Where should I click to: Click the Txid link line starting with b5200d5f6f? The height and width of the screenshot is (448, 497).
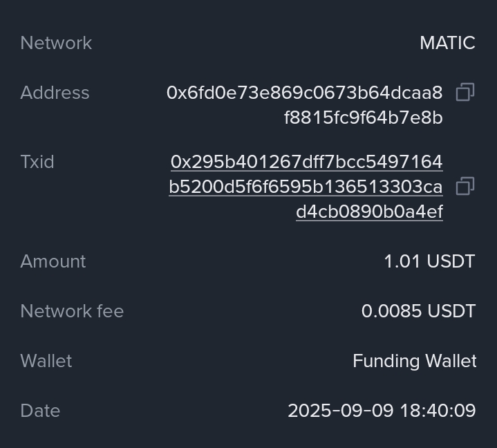(306, 187)
